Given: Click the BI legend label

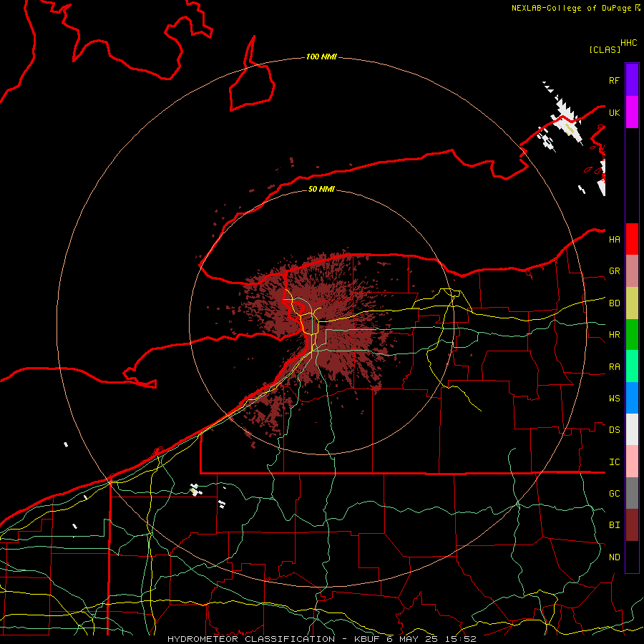Looking at the screenshot, I should pyautogui.click(x=615, y=525).
